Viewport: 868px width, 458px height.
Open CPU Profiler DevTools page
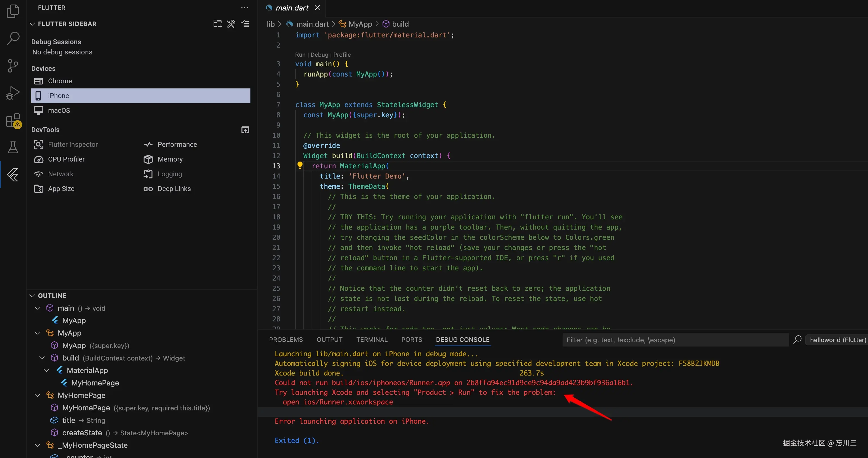coord(66,159)
